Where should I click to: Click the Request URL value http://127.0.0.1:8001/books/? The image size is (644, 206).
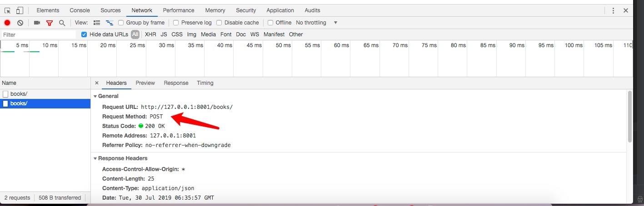coord(187,107)
